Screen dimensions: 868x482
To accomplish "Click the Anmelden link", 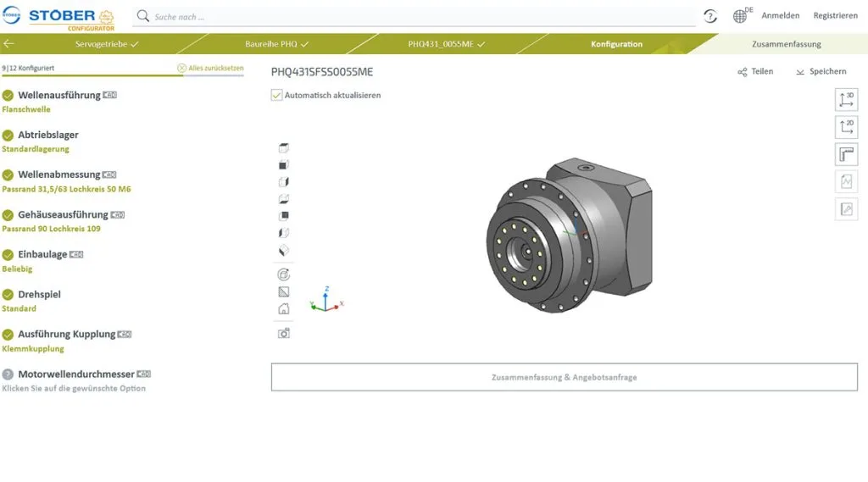I will 780,15.
